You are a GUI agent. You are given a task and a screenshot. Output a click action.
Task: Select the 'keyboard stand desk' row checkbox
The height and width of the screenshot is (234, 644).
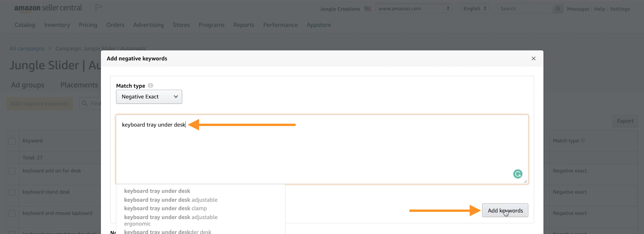(12, 192)
